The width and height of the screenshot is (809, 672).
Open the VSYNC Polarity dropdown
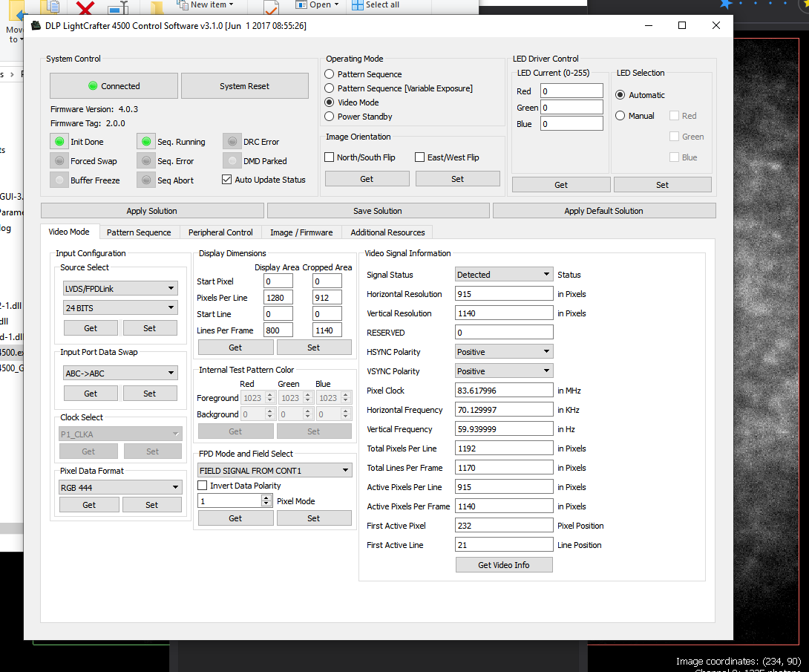(504, 371)
